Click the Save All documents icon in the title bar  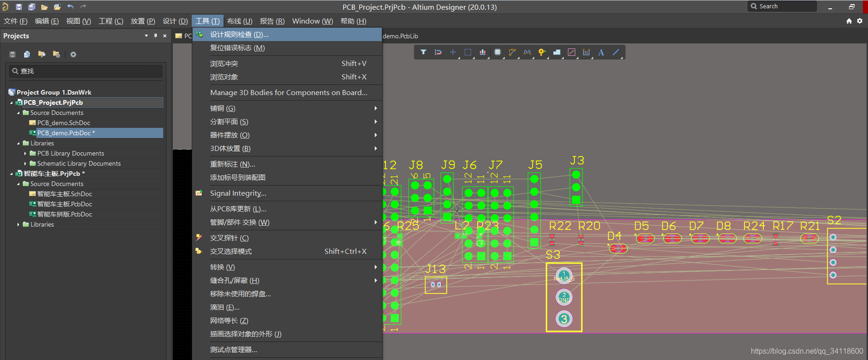click(31, 7)
